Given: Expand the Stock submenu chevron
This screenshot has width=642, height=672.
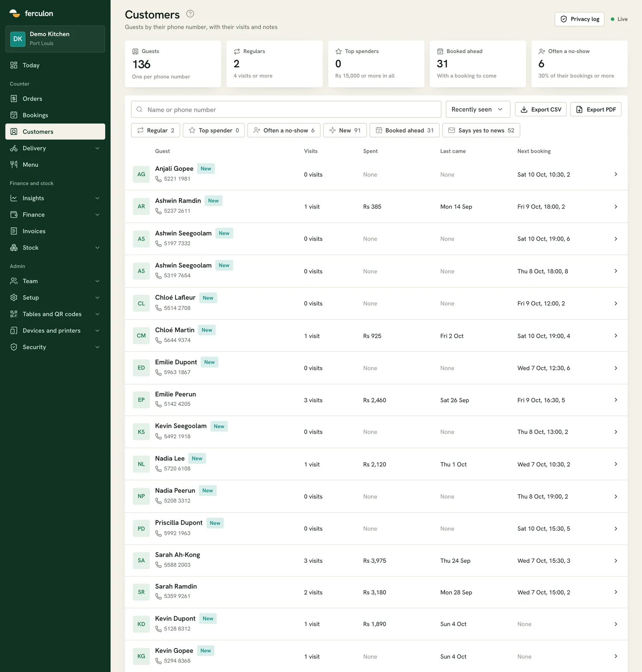Looking at the screenshot, I should coord(97,248).
